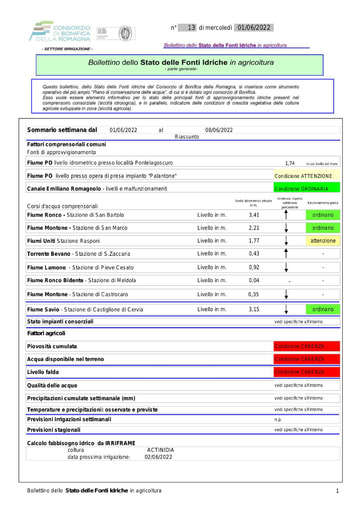Viewport: 362px width, 512px height.
Task: Click the 'Fattori comprensoriali comuni' heading
Action: point(66,144)
